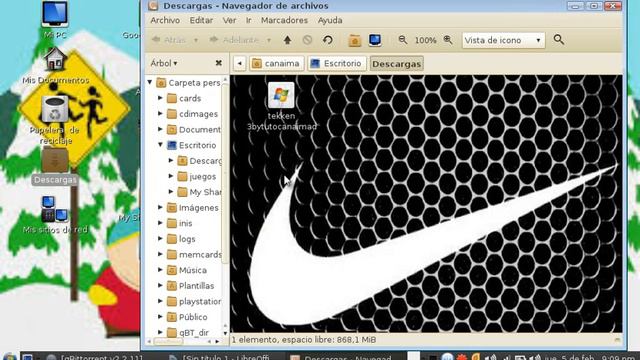Click the computer icon in toolbar

click(x=375, y=40)
